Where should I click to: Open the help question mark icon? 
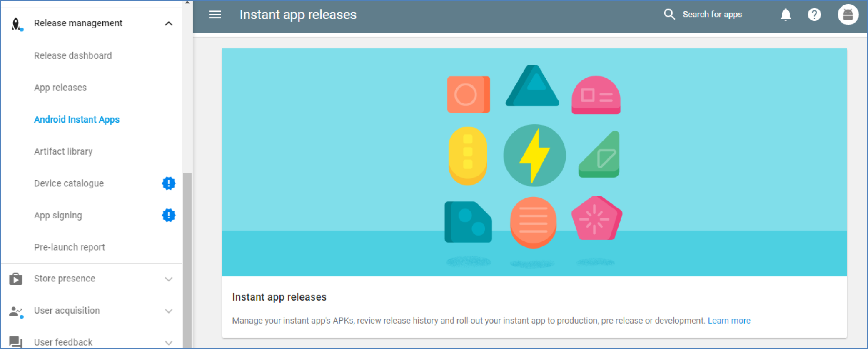tap(814, 15)
